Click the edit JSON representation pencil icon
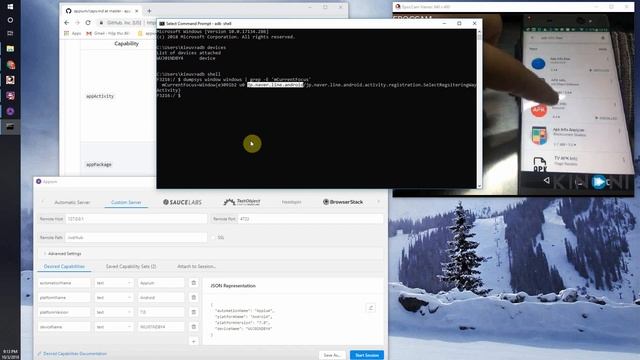The width and height of the screenshot is (640, 360). pyautogui.click(x=371, y=307)
